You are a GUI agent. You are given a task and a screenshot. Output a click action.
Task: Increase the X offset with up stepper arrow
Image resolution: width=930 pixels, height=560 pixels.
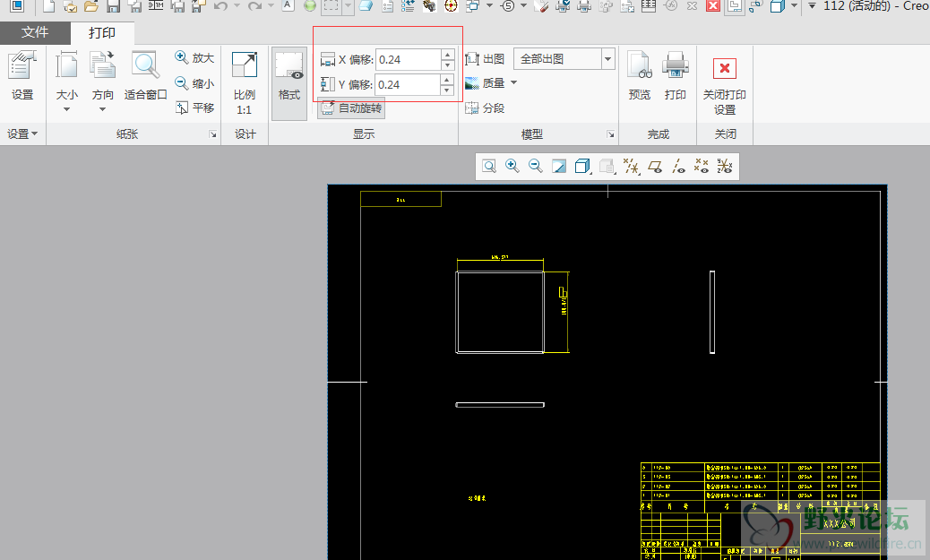[448, 55]
